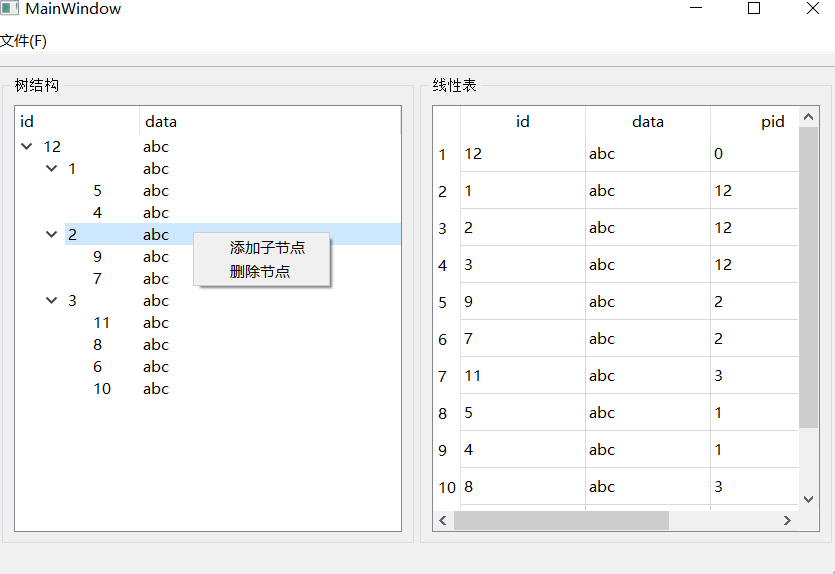Select table row header 5
The width and height of the screenshot is (835, 574).
(447, 302)
